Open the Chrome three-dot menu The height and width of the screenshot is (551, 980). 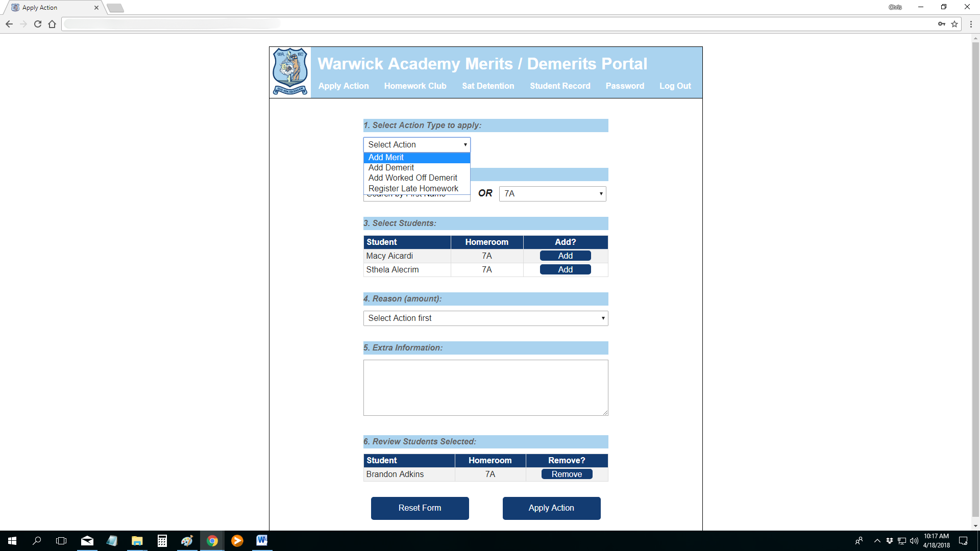coord(971,24)
